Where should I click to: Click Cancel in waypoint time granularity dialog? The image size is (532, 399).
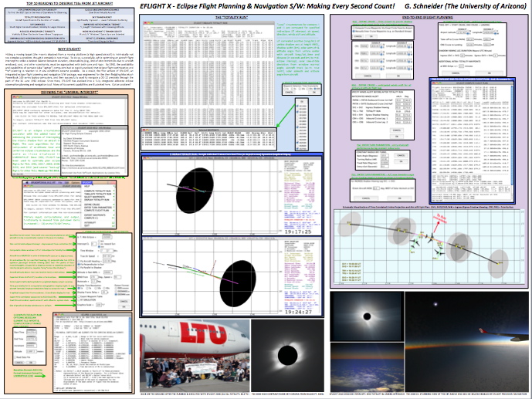pos(290,92)
